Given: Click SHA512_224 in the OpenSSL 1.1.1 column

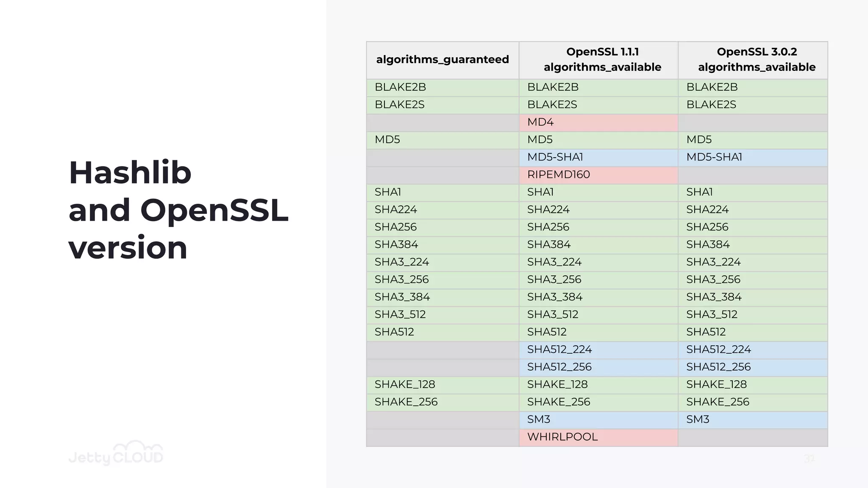Looking at the screenshot, I should click(x=559, y=349).
